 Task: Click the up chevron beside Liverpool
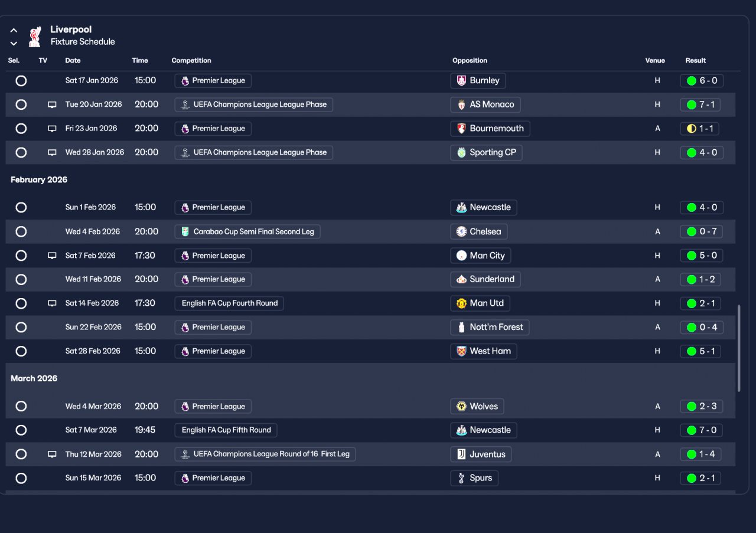tap(14, 31)
